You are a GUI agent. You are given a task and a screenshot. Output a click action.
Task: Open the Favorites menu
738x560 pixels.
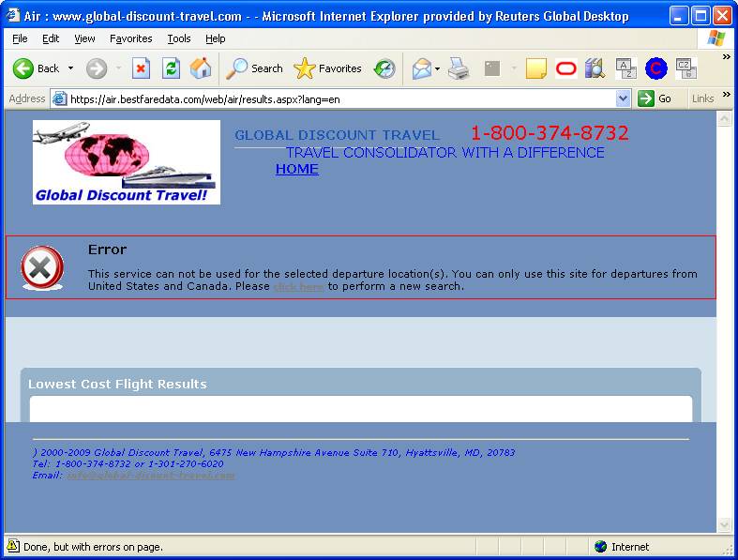131,38
